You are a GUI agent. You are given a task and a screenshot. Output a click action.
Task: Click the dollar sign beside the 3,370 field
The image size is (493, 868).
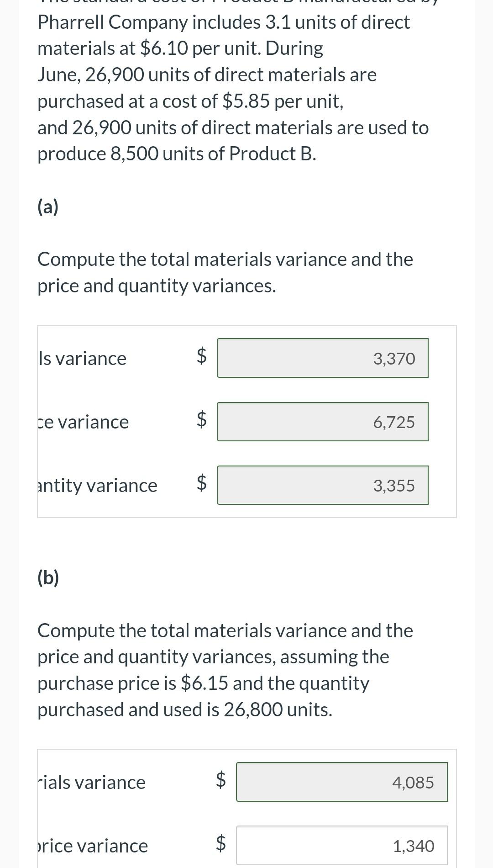coord(201,356)
